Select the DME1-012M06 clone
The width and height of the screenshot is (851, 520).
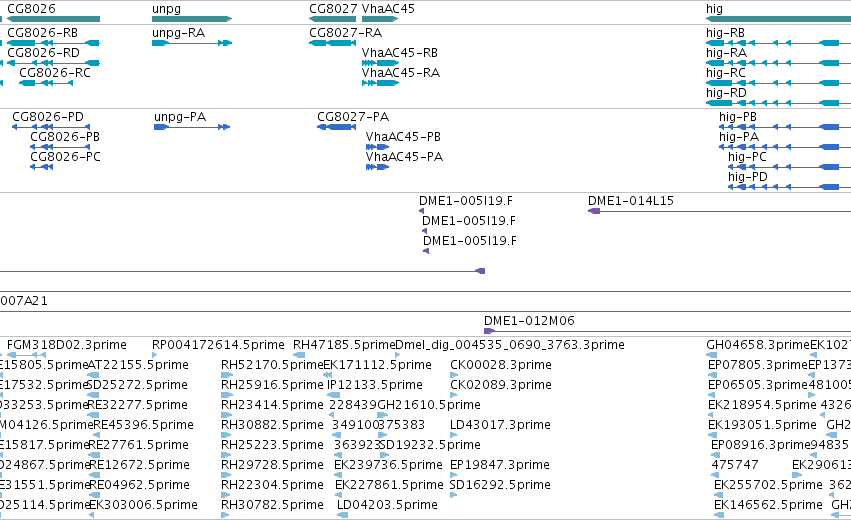click(667, 331)
